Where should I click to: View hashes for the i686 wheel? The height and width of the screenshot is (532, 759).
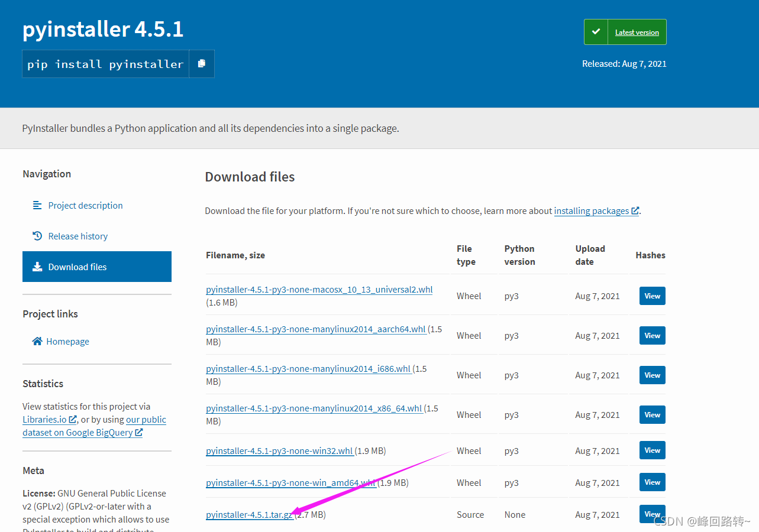(652, 375)
